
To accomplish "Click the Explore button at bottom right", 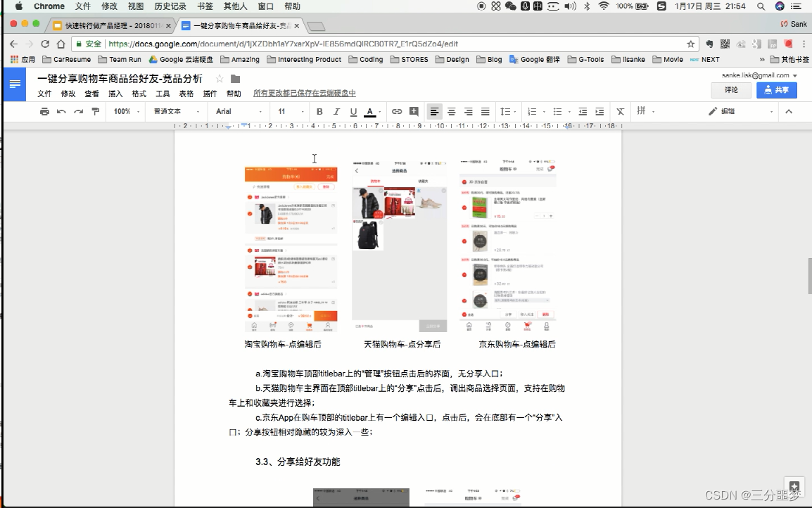I will click(x=794, y=488).
